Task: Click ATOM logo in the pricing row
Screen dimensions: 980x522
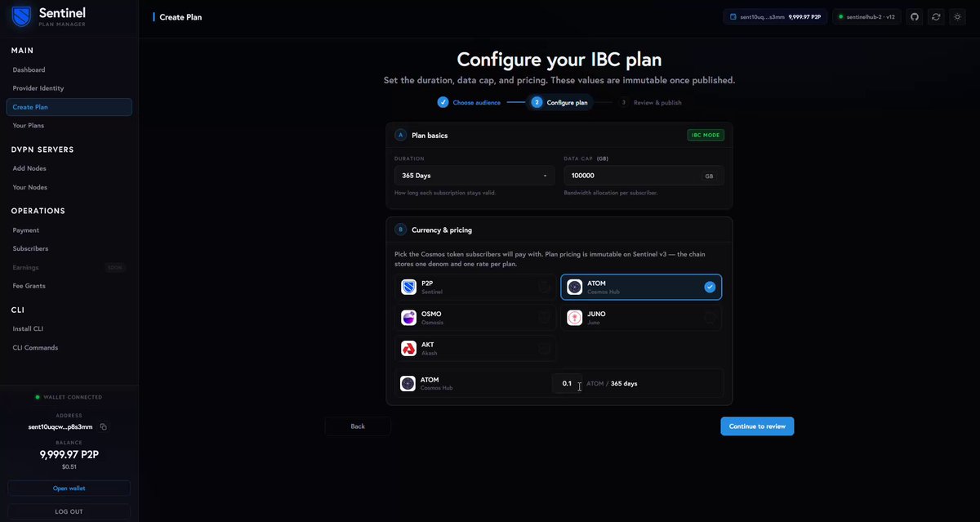Action: coord(408,383)
